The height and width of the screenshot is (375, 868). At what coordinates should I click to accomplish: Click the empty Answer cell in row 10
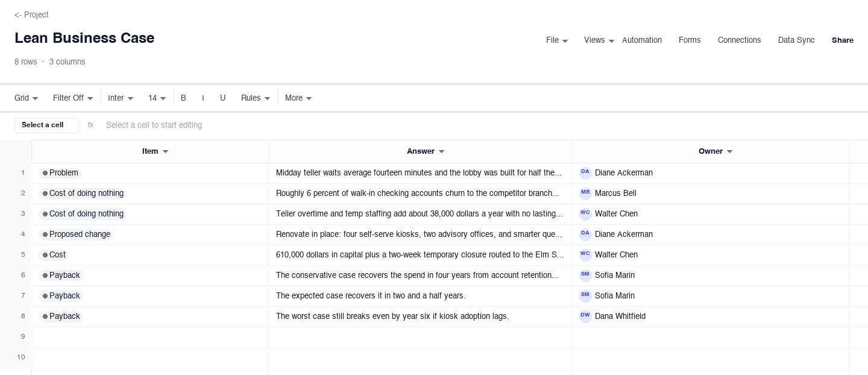click(x=421, y=358)
